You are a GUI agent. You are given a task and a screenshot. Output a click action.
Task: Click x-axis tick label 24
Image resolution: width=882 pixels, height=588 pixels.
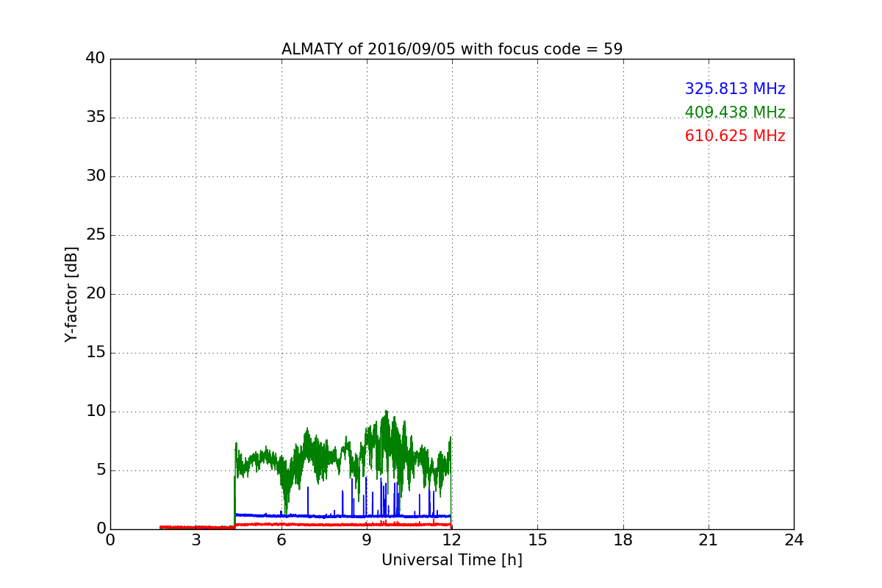click(794, 540)
